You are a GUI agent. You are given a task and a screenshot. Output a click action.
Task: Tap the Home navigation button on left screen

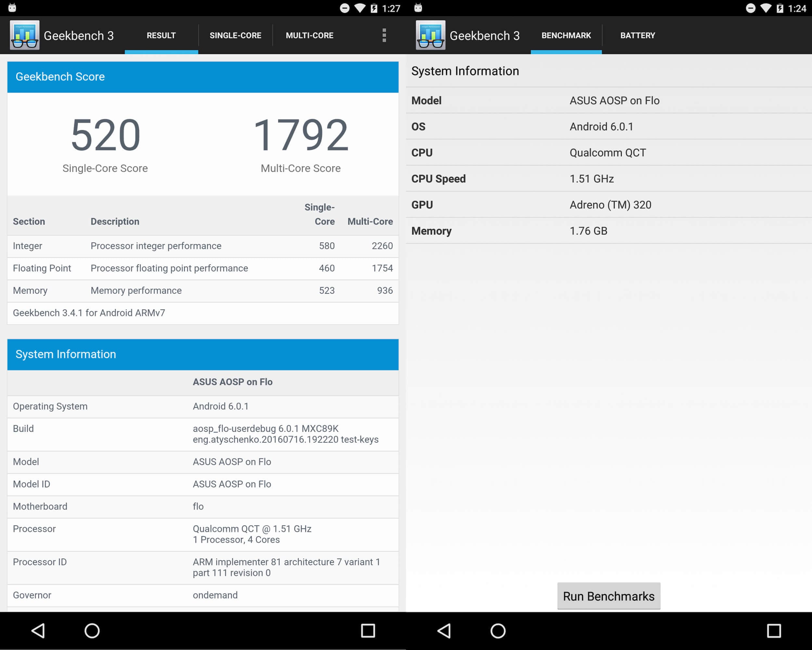[92, 631]
